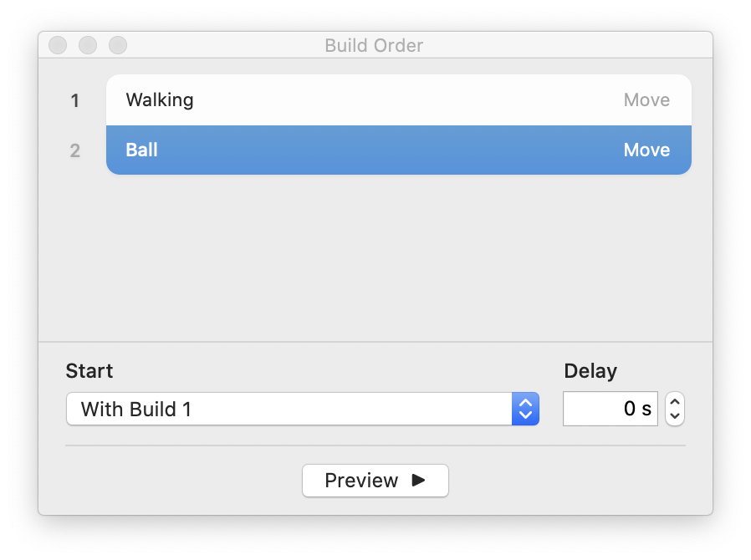The image size is (751, 560).
Task: Click the Start label
Action: tap(89, 371)
